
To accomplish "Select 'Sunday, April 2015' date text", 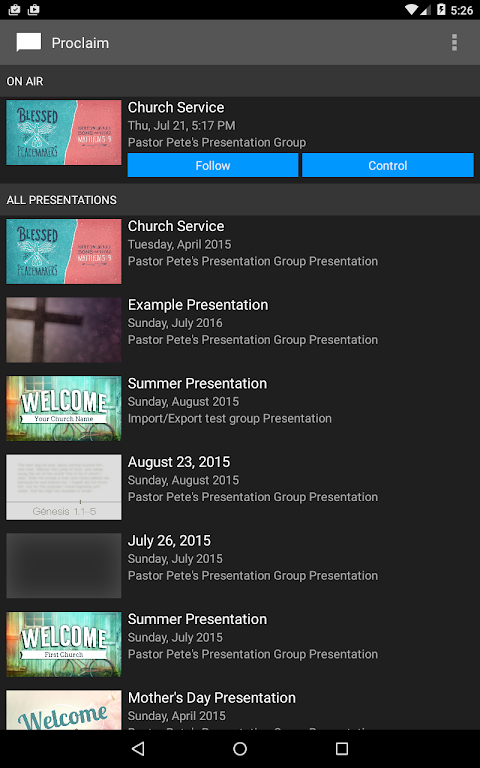I will 177,716.
